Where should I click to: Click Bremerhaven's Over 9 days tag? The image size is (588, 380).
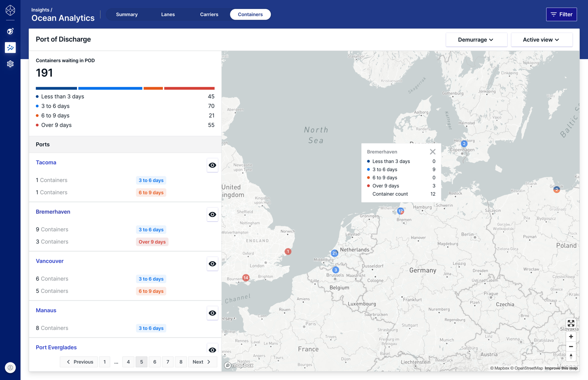click(152, 242)
